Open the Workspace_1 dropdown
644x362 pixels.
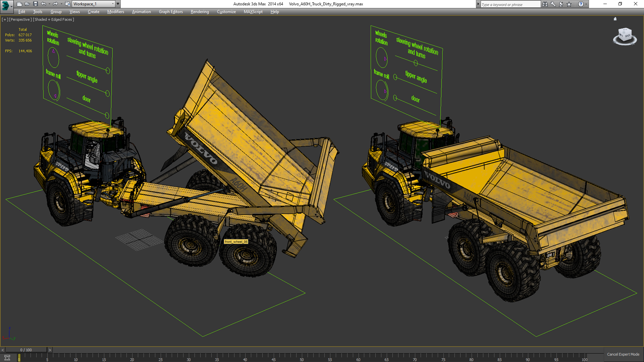click(x=93, y=4)
